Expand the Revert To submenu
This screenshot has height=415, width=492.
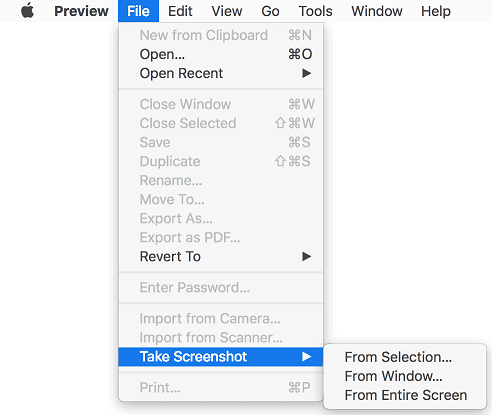point(221,256)
